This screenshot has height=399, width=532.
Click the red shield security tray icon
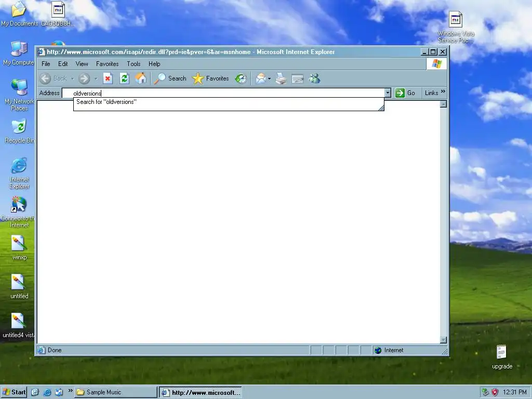(x=495, y=392)
